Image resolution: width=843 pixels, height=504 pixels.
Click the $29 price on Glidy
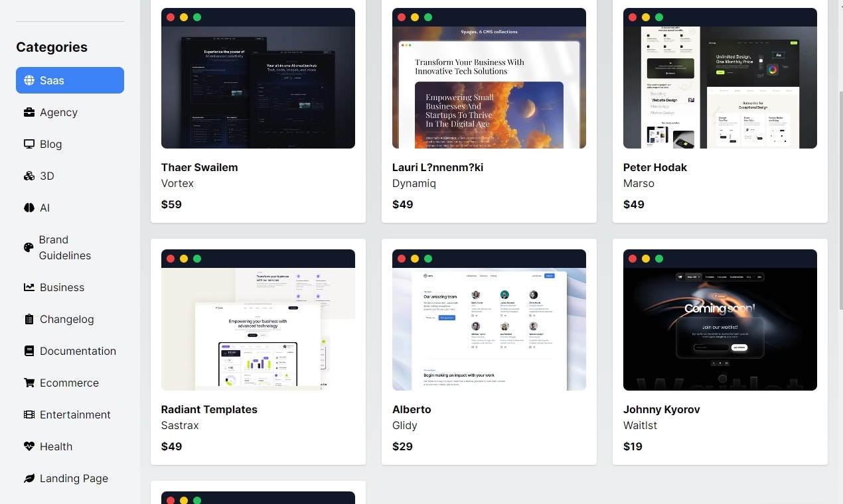point(402,446)
